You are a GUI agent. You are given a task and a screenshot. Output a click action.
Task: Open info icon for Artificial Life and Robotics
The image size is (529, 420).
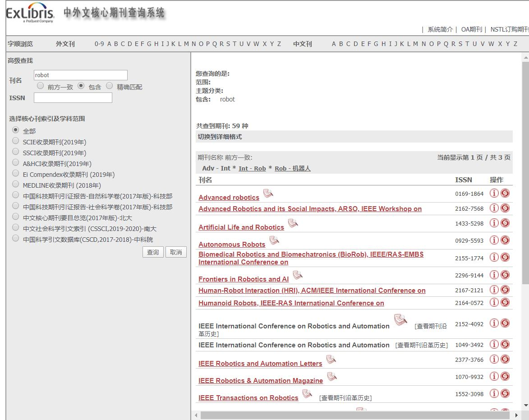tap(494, 223)
